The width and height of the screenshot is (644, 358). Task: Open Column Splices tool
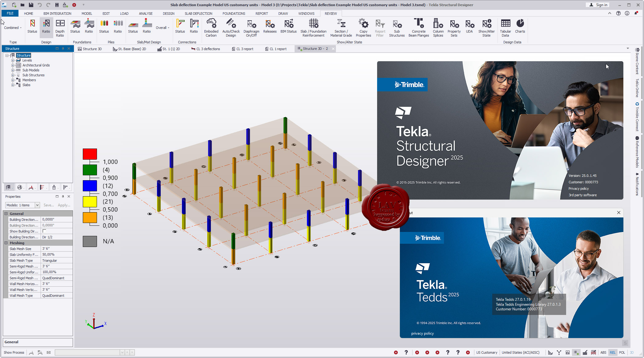(x=438, y=28)
